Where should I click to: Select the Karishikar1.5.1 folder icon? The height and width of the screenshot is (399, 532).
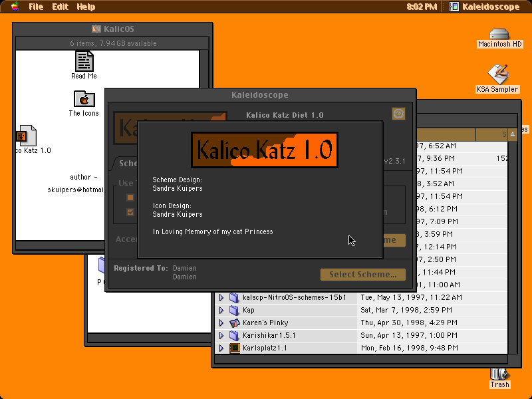[x=234, y=335]
